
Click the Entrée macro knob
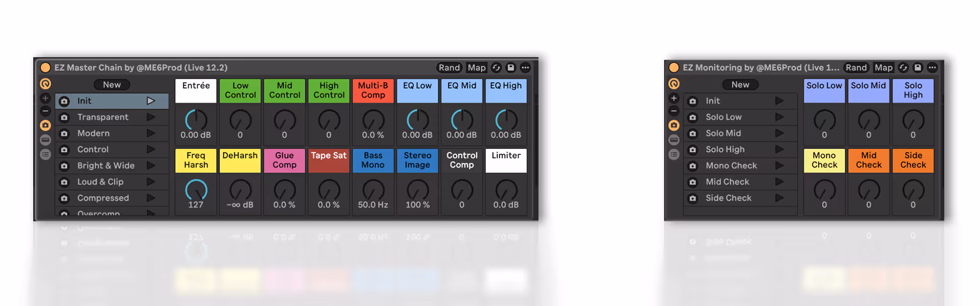tap(196, 120)
